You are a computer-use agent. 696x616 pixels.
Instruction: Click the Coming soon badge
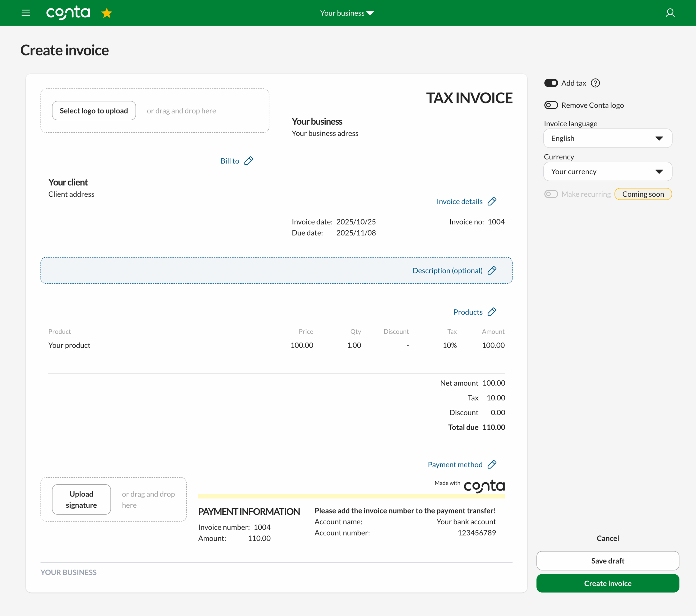pos(643,194)
